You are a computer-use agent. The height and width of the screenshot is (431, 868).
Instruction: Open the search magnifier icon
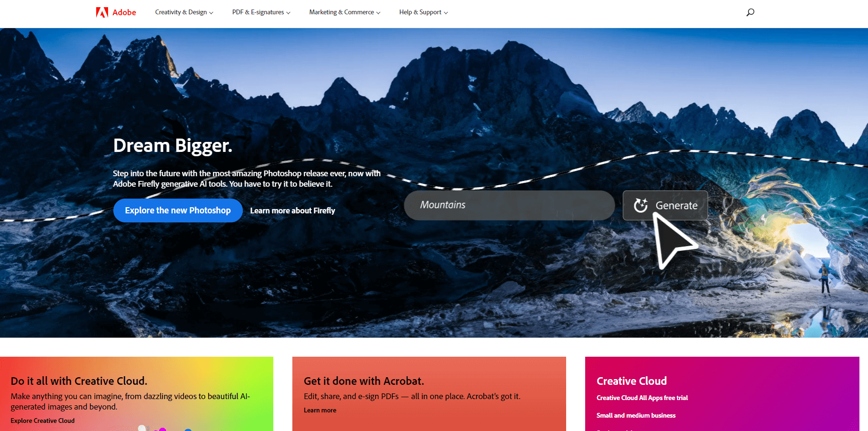click(750, 12)
